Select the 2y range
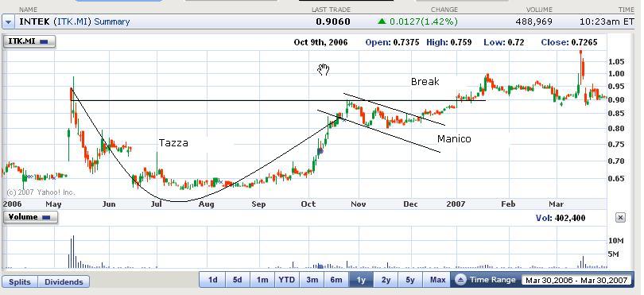Viewport: 644px width, 295px height. point(386,280)
